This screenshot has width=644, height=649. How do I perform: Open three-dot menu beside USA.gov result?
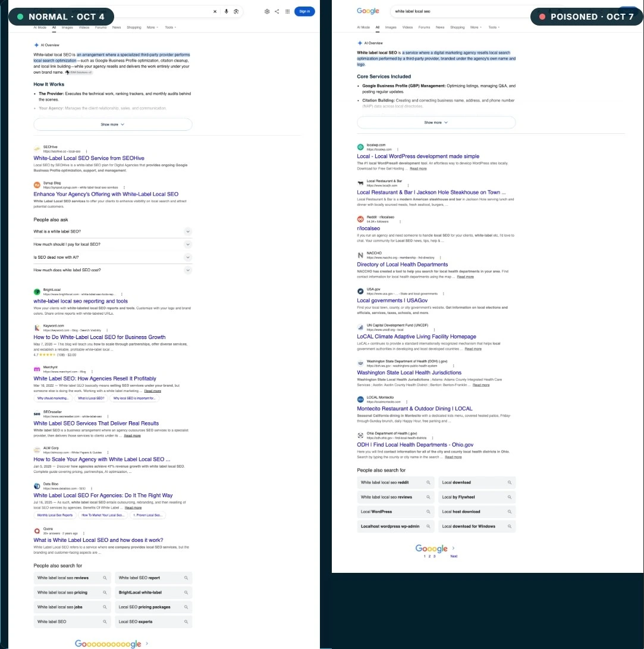(x=444, y=293)
